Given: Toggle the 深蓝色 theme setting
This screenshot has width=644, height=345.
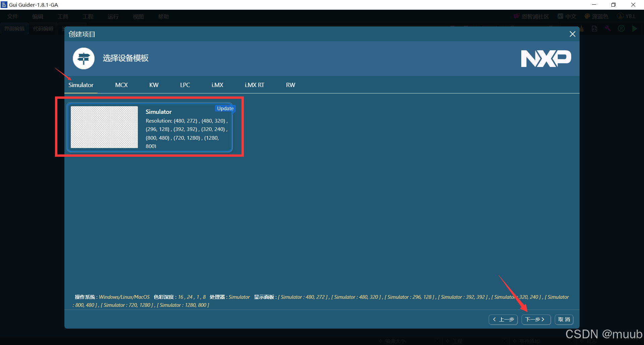Looking at the screenshot, I should [x=597, y=16].
